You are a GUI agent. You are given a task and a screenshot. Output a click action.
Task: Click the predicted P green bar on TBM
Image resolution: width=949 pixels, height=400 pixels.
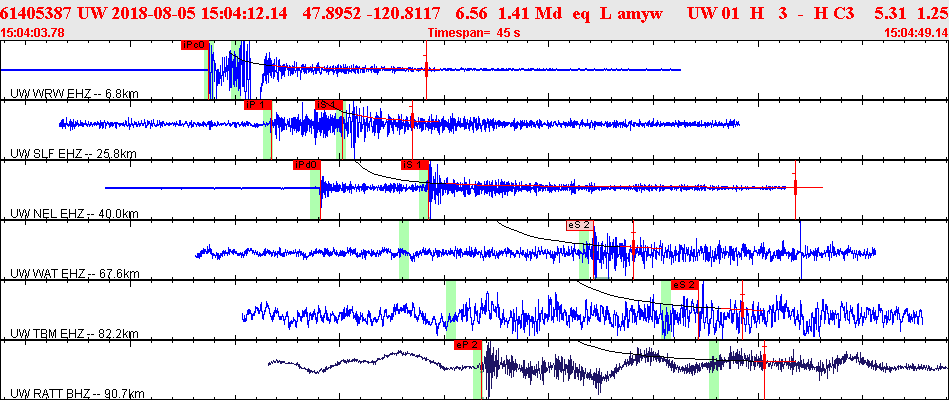pos(451,310)
